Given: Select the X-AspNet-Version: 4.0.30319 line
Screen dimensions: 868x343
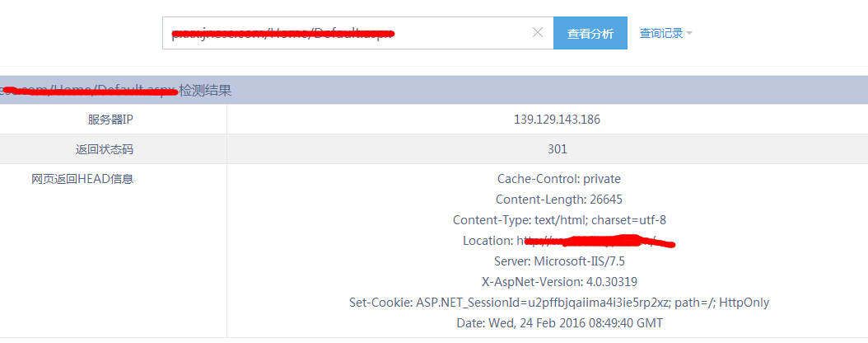Looking at the screenshot, I should 558,282.
